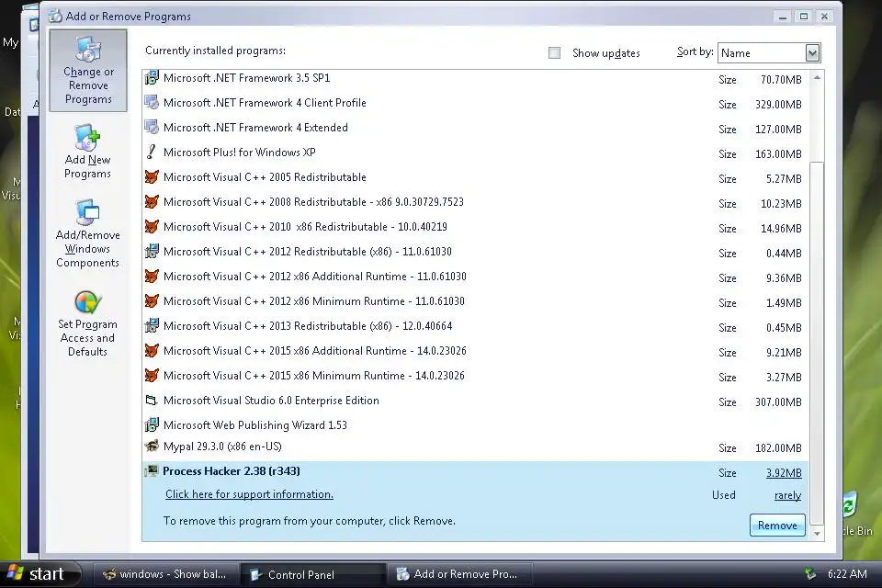Viewport: 882px width, 588px height.
Task: Switch to Add or Remove Pro... taskbar button
Action: (460, 574)
